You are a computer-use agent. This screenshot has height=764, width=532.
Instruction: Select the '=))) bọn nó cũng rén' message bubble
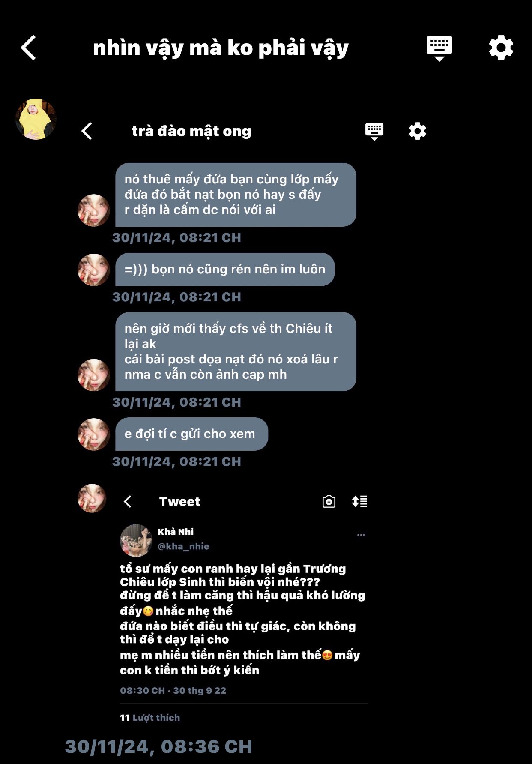(225, 270)
